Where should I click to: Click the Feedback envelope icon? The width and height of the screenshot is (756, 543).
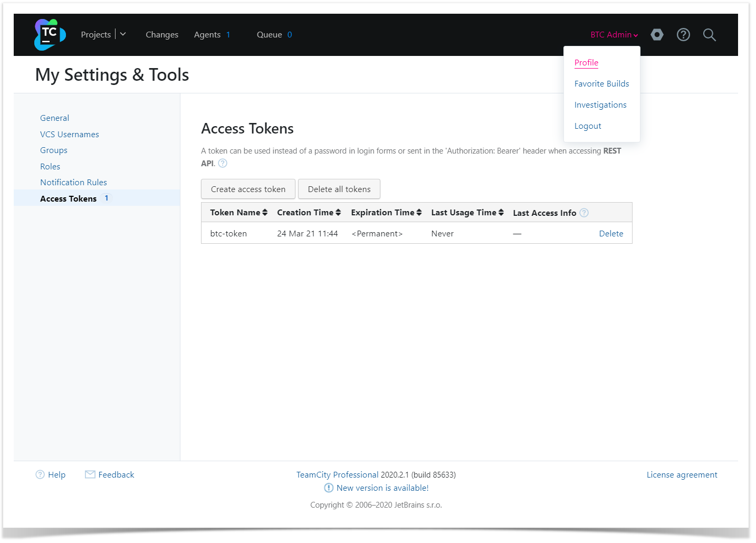click(90, 474)
